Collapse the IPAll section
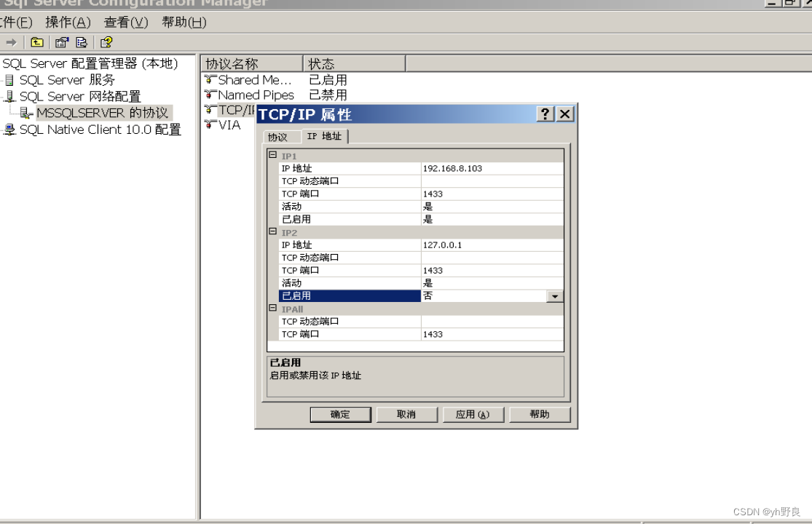 coord(273,308)
